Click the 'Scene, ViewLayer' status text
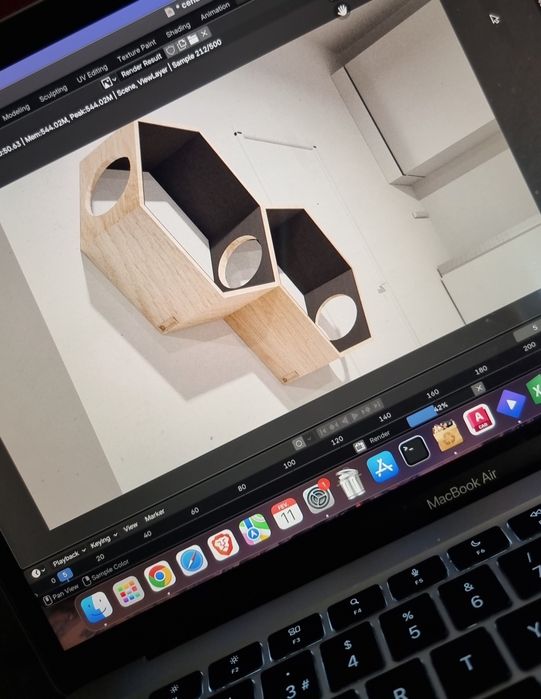The height and width of the screenshot is (699, 541). pyautogui.click(x=143, y=82)
